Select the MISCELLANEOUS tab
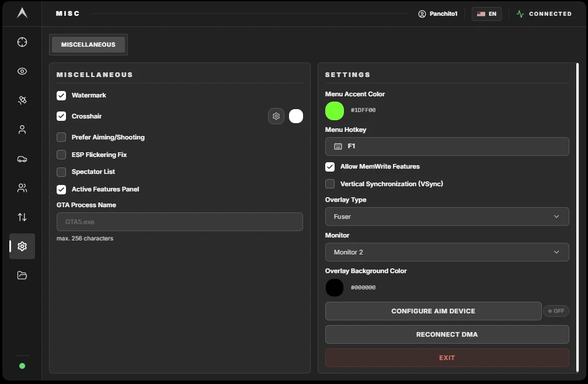Viewport: 588px width, 384px height. coord(88,44)
